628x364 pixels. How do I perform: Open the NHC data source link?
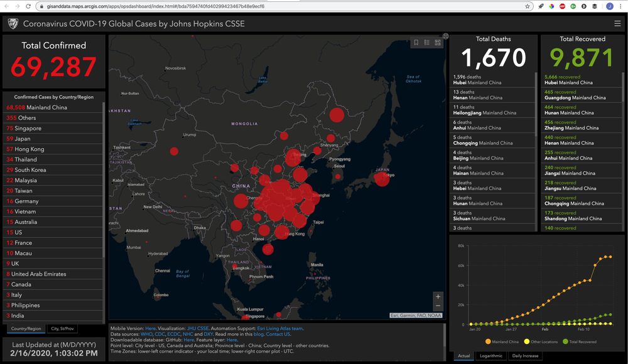(x=188, y=334)
